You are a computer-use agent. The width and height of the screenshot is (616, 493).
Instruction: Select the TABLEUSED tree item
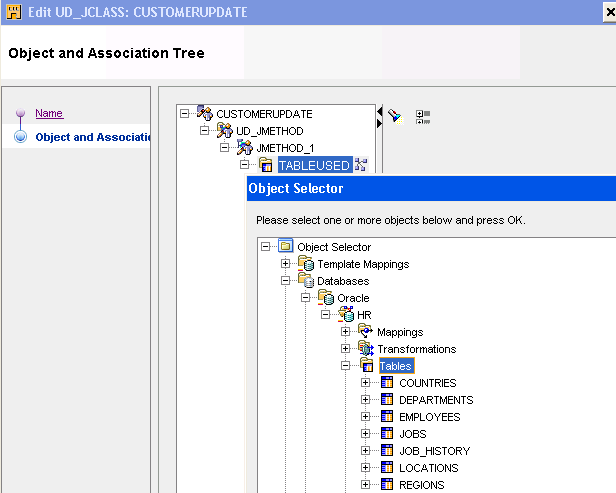pos(314,165)
